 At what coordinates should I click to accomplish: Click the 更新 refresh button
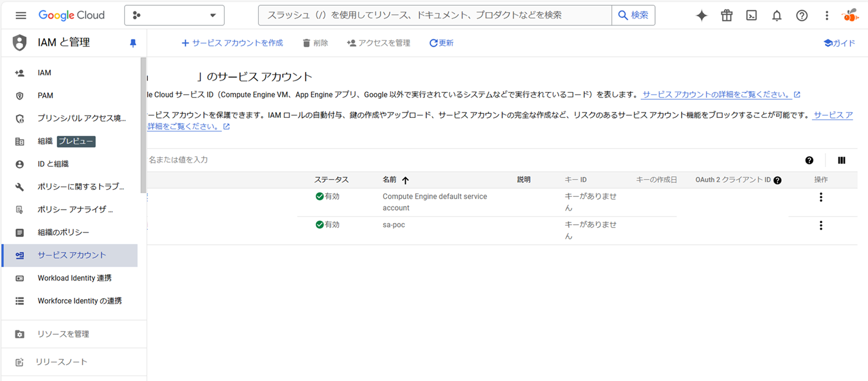441,43
